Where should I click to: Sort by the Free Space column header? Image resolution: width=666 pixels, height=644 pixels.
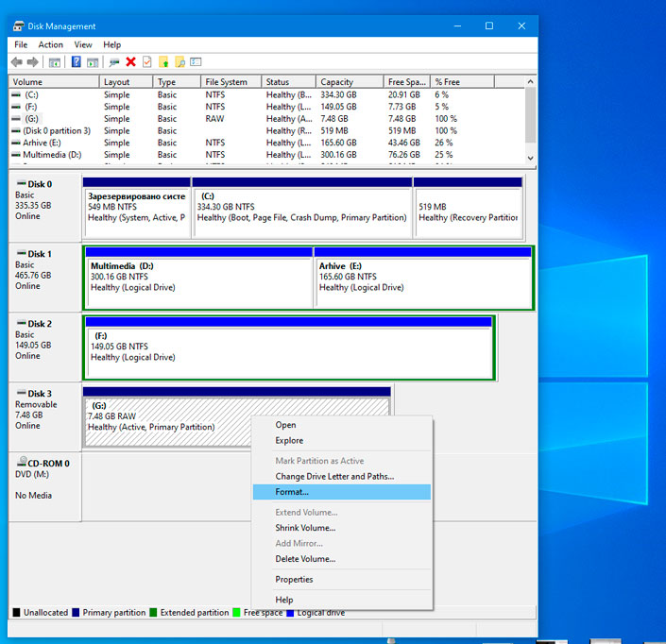407,82
